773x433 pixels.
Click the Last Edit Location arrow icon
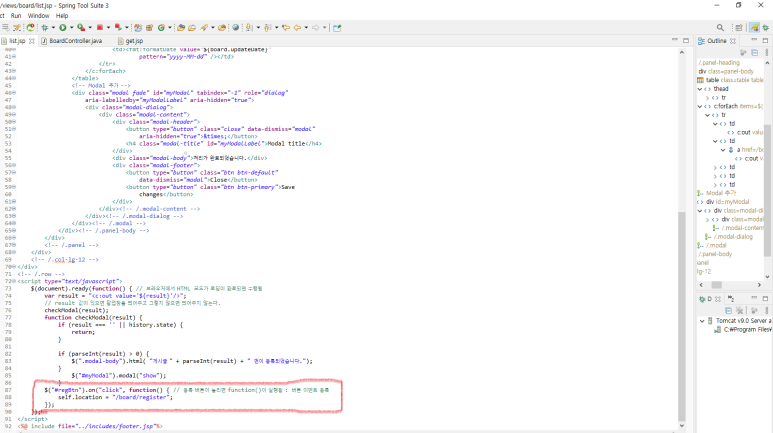285,28
